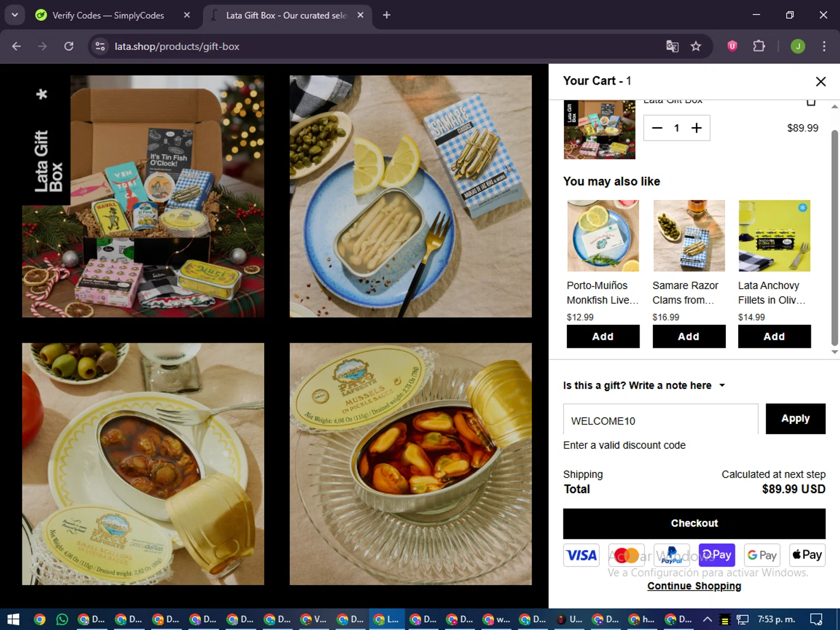This screenshot has width=840, height=630.
Task: Add Porto-Muiños Monkfish Liver to the cart
Action: point(603,337)
